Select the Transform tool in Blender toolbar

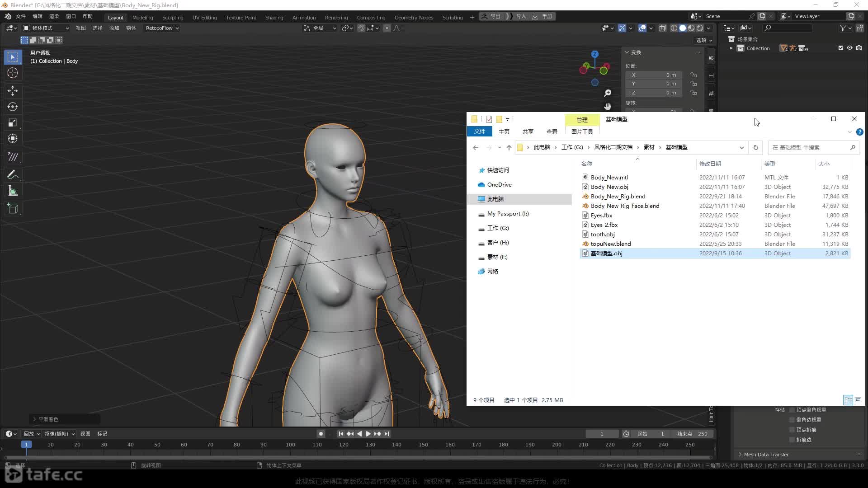point(13,138)
